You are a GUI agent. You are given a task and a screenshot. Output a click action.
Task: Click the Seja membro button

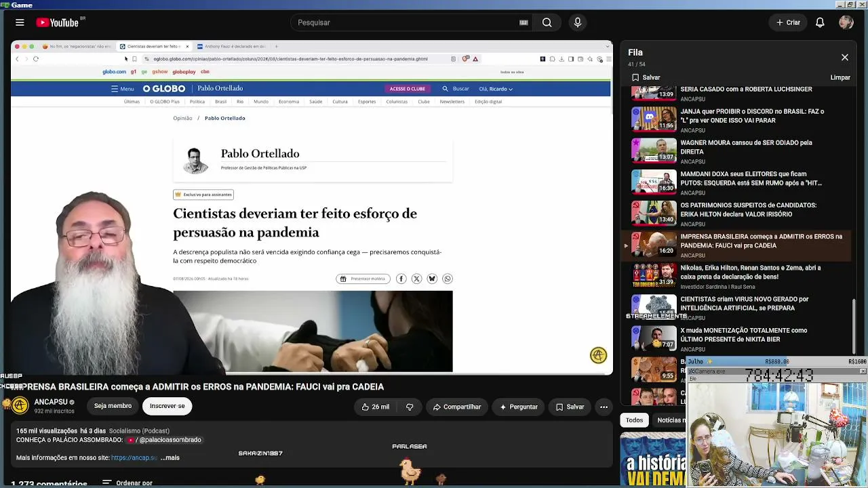coord(113,406)
